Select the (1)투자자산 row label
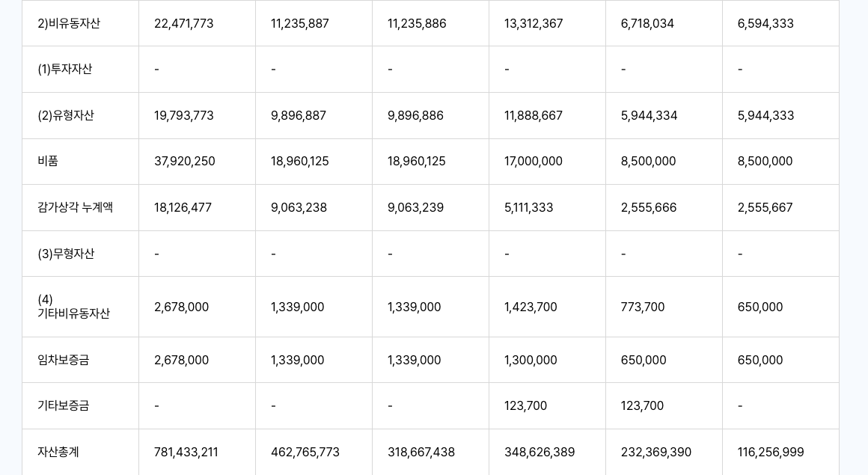Screen dimensions: 868x475 (65, 70)
